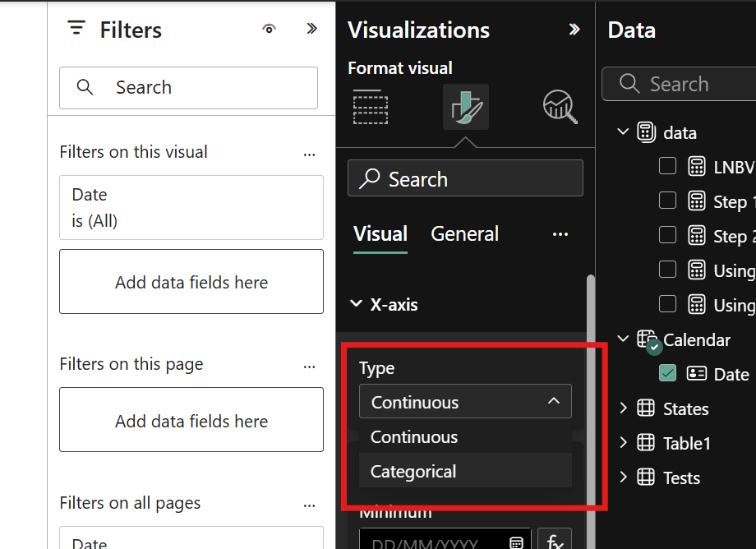This screenshot has width=756, height=549.
Task: Open more options for Filters on all pages
Action: 310,505
